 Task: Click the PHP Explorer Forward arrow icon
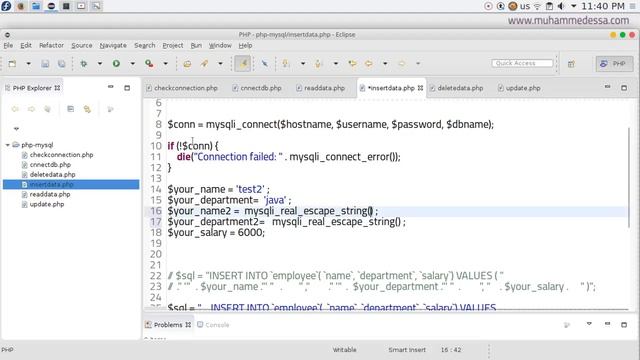coord(31,109)
